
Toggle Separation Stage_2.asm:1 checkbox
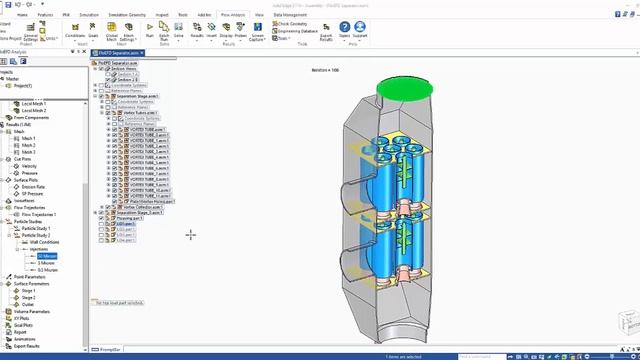[101, 213]
